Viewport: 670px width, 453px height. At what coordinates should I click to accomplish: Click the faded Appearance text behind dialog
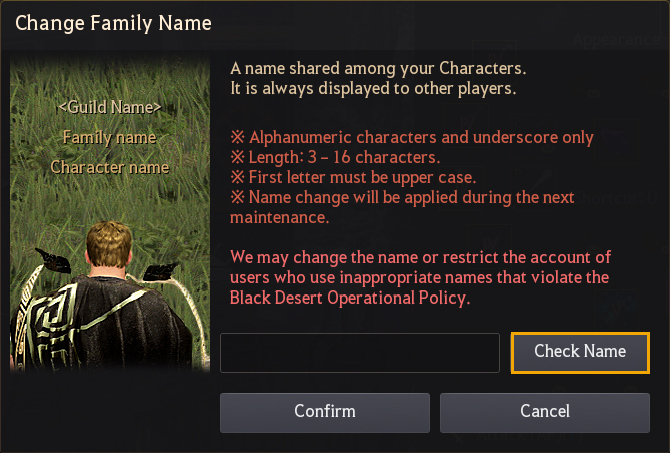(616, 40)
